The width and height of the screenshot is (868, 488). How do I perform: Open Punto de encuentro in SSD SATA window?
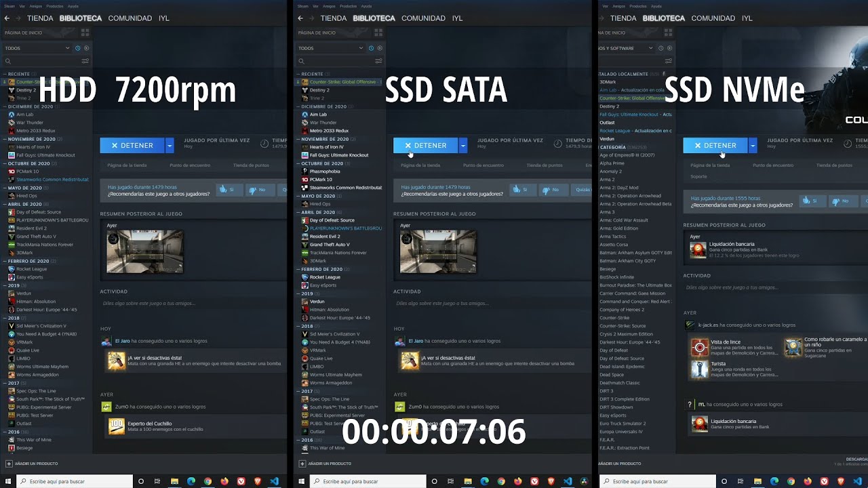(484, 165)
